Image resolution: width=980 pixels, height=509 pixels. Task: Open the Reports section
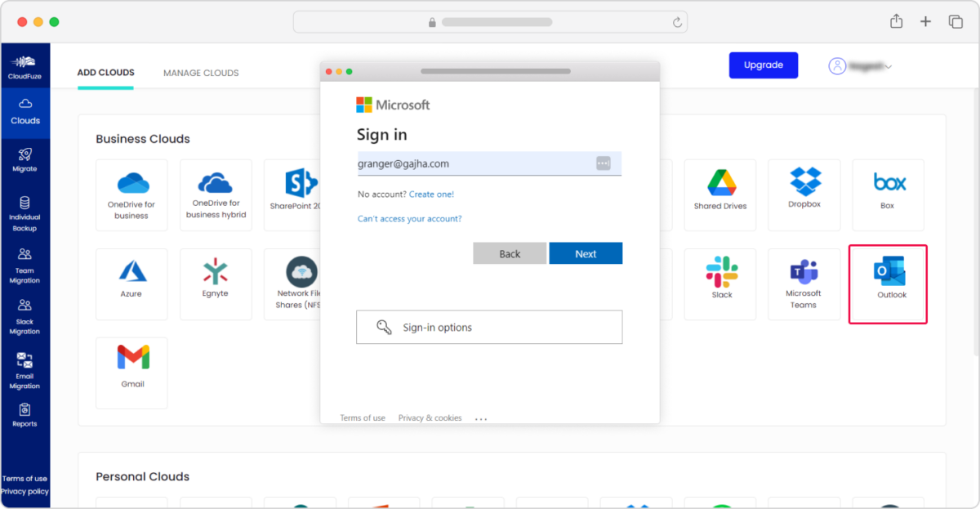click(25, 417)
